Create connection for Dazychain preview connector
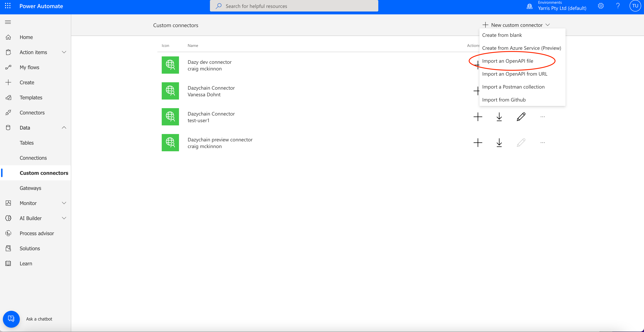Image resolution: width=644 pixels, height=332 pixels. [x=478, y=142]
